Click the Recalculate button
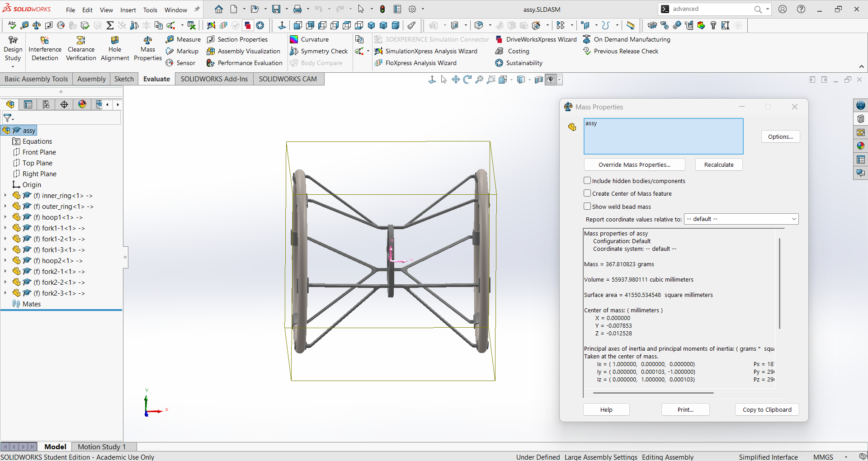Screen dimensions: 868x461 (x=718, y=165)
